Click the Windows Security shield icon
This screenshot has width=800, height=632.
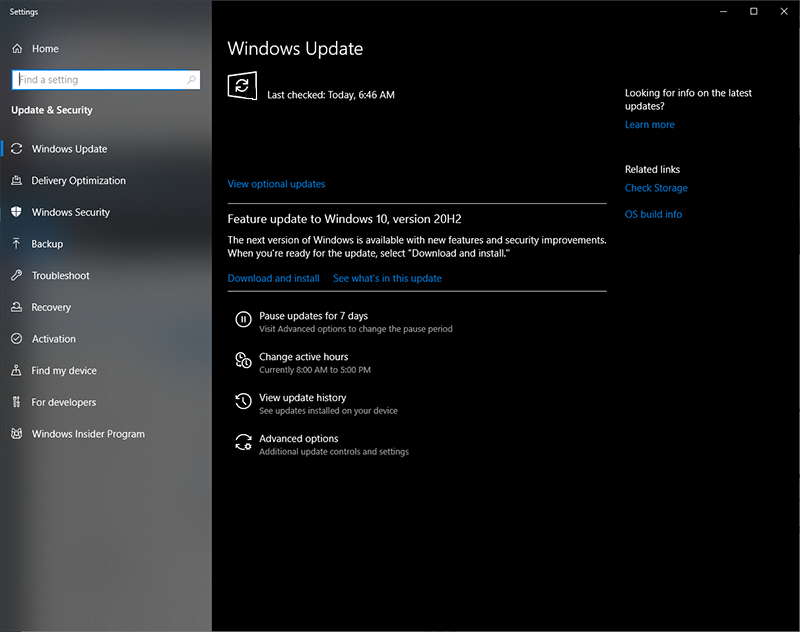17,212
